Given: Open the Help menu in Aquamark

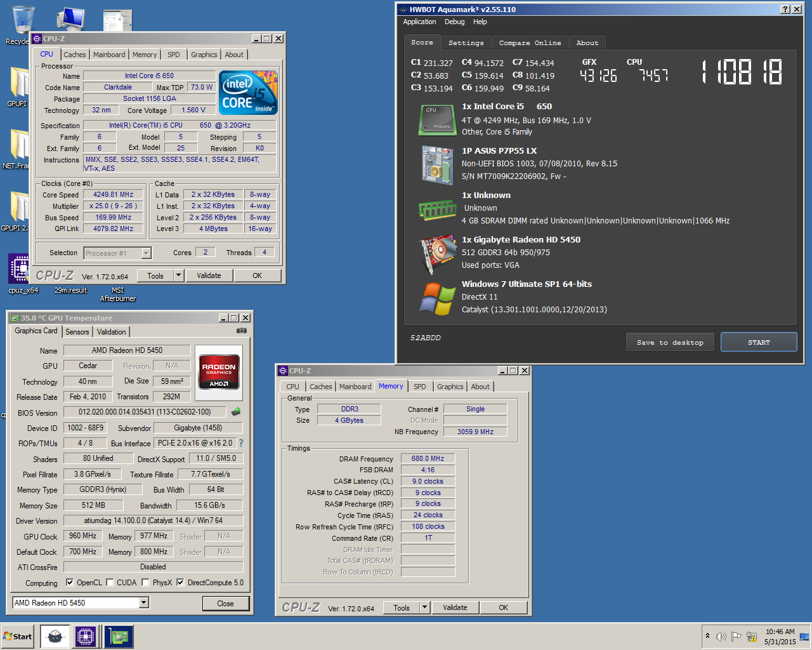Looking at the screenshot, I should pyautogui.click(x=480, y=22).
